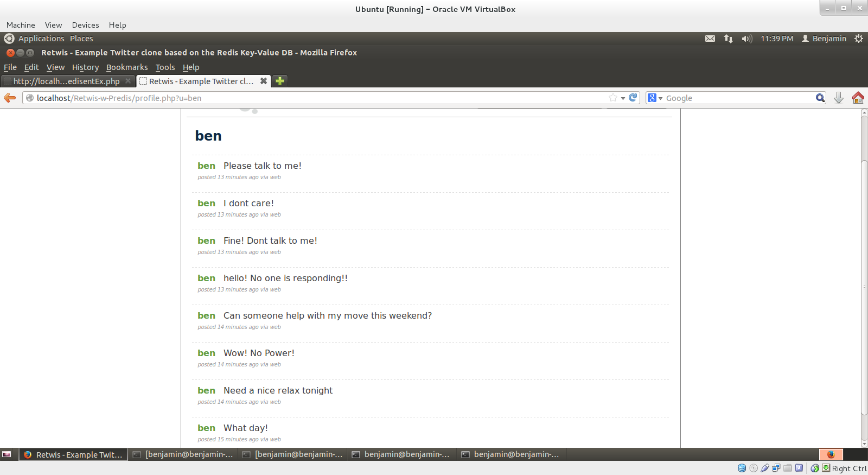
Task: Open the VirtualBox Devices menu
Action: (x=86, y=25)
